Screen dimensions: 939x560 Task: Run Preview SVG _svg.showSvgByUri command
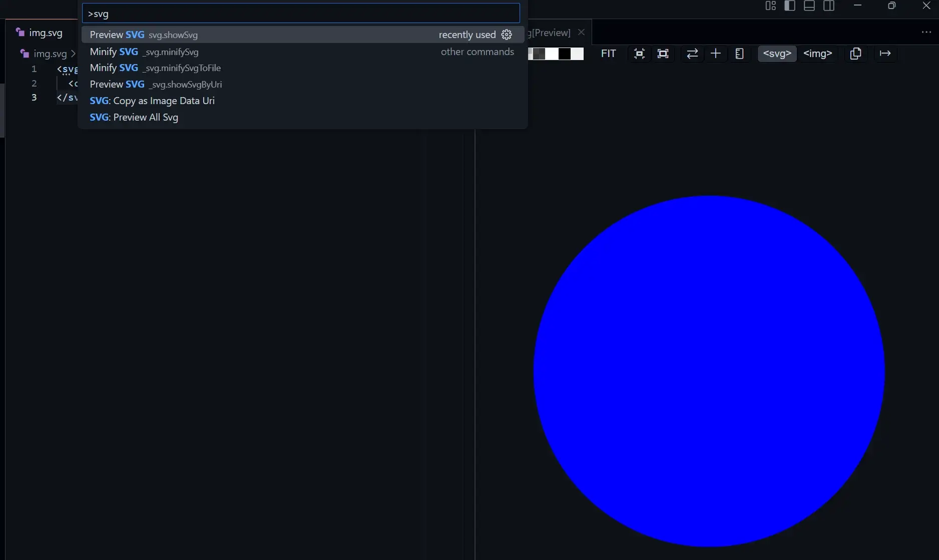click(302, 84)
